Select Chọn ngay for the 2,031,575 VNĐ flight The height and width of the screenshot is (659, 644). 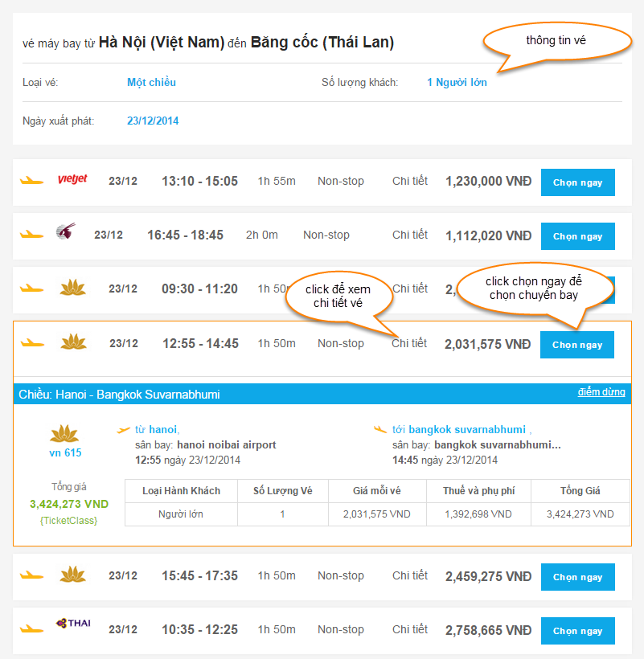point(576,345)
